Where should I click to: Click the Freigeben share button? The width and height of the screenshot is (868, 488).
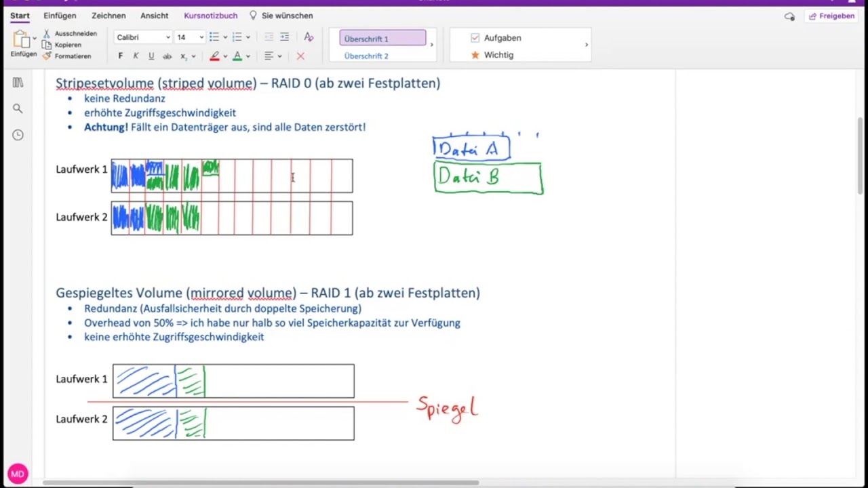pos(831,16)
